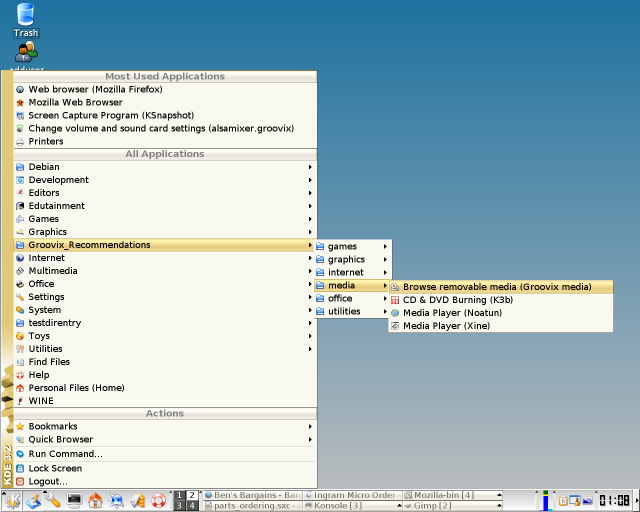Switch to virtual desktop 4
The image size is (640, 512).
click(192, 505)
